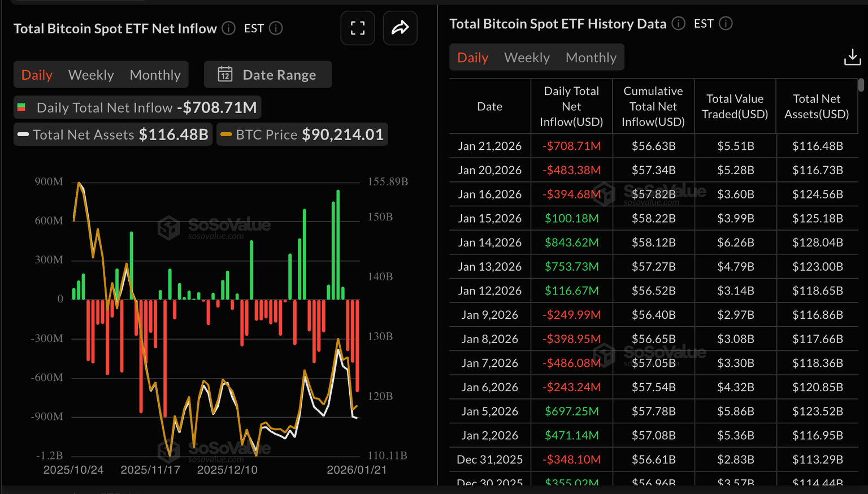
Task: Click the $697.25M inflow value
Action: pos(571,411)
